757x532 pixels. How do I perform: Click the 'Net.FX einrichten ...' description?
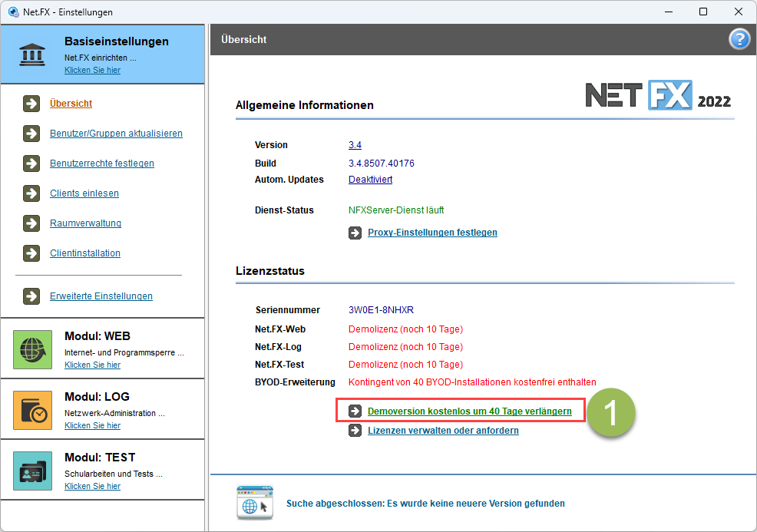pos(101,58)
